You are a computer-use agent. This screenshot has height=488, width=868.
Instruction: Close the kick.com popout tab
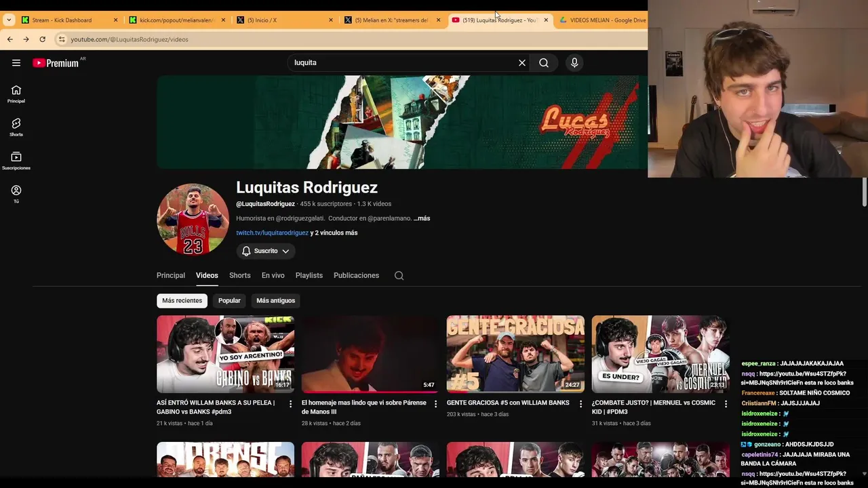[x=223, y=20]
